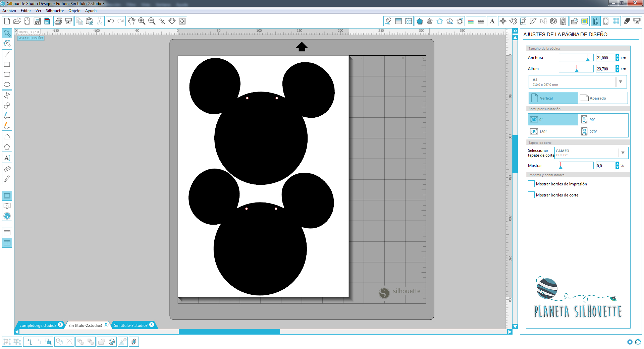Viewport: 644px width, 349px height.
Task: Open the Line Color window
Action: click(x=471, y=21)
